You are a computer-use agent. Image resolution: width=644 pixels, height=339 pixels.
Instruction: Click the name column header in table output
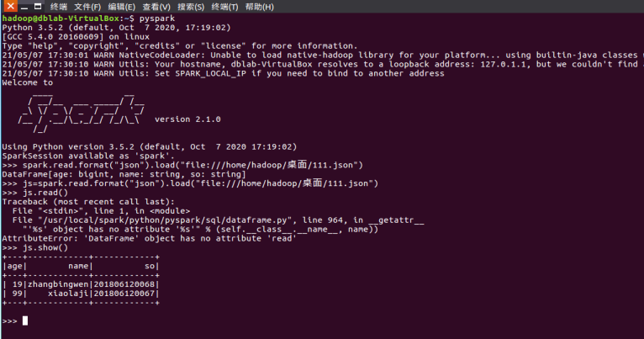[78, 266]
